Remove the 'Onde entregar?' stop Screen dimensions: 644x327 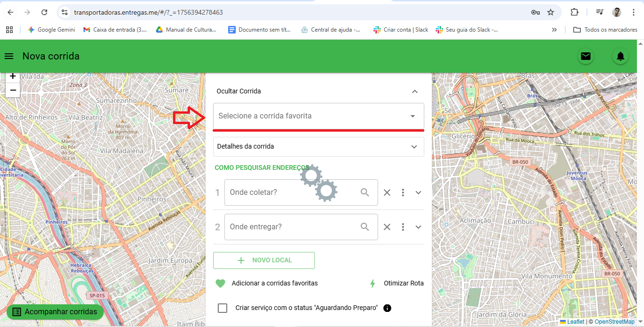(387, 227)
